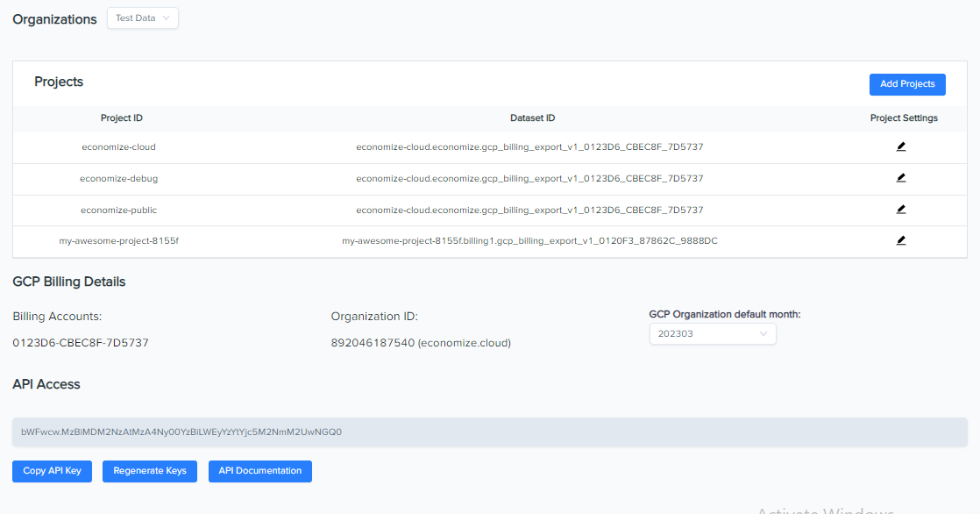Click dataset ID in economize-cloud row
Screen dimensions: 980x514
(529, 147)
